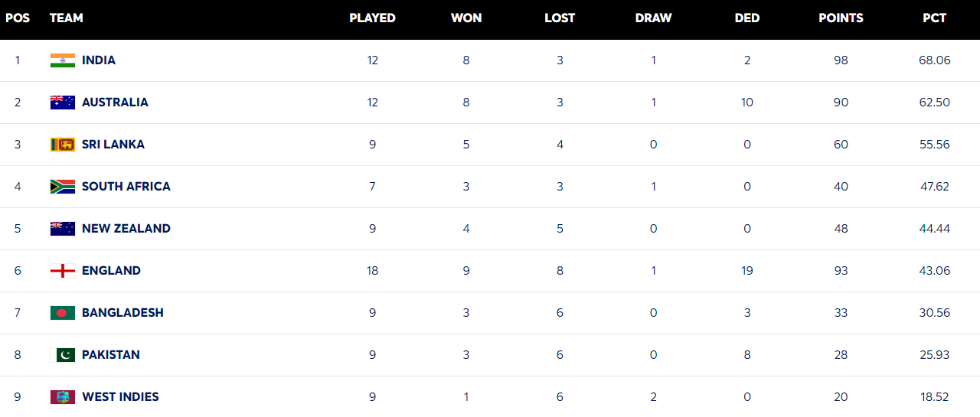
Task: Click the Pakistan flag icon
Action: point(63,355)
